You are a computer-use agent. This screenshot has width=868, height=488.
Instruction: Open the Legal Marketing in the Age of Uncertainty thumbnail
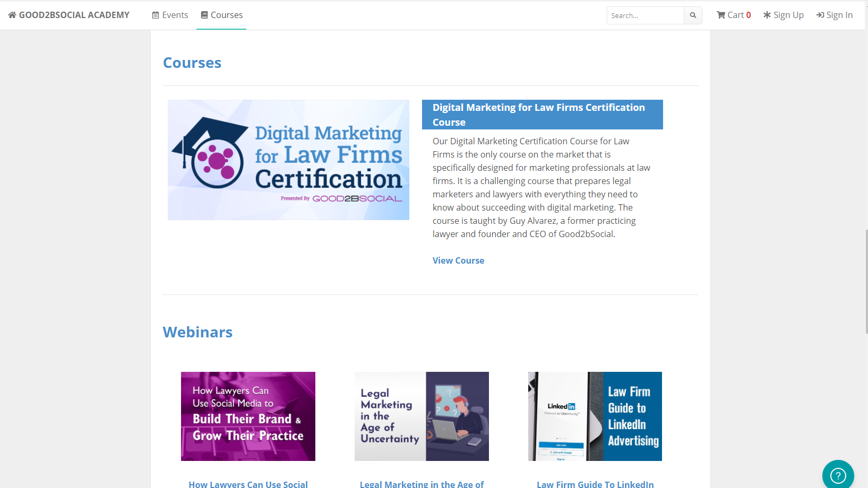point(422,416)
